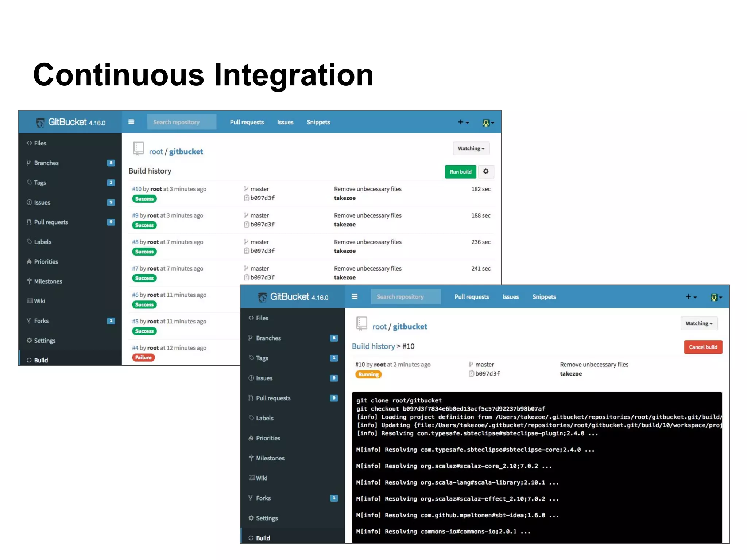Click the Search repository field in front window
The width and height of the screenshot is (747, 560).
406,297
